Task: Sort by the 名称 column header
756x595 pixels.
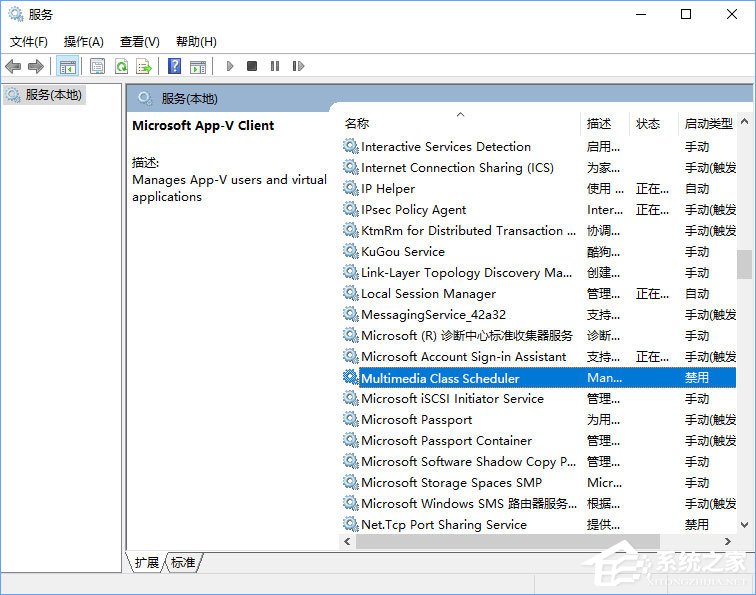Action: 357,123
